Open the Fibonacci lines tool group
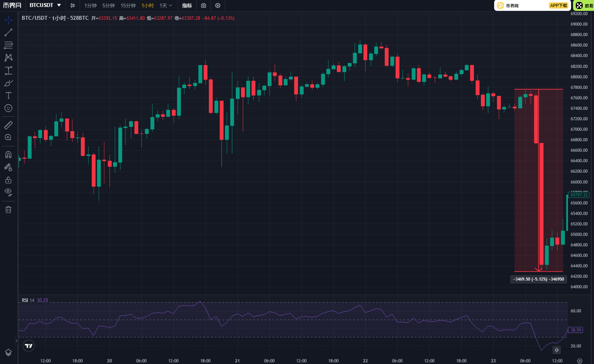Screen dimensions: 594x364 [x=9, y=45]
